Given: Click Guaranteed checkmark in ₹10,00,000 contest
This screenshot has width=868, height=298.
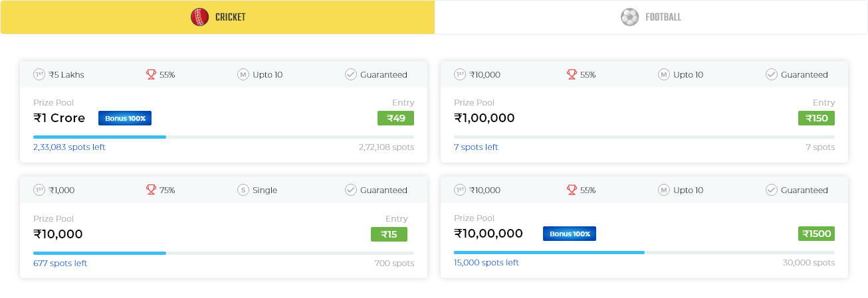Looking at the screenshot, I should click(772, 190).
